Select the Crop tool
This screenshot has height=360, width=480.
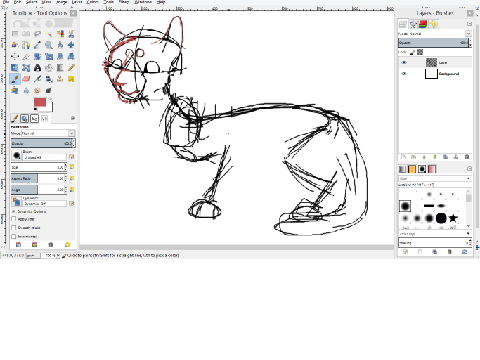[x=26, y=56]
